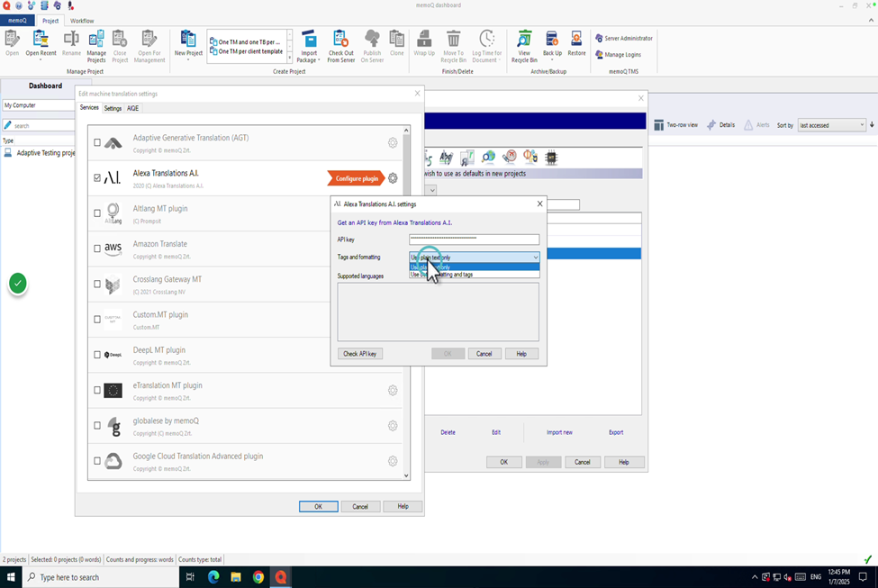878x588 pixels.
Task: Enable Custom.MT plugin checkbox
Action: [97, 319]
